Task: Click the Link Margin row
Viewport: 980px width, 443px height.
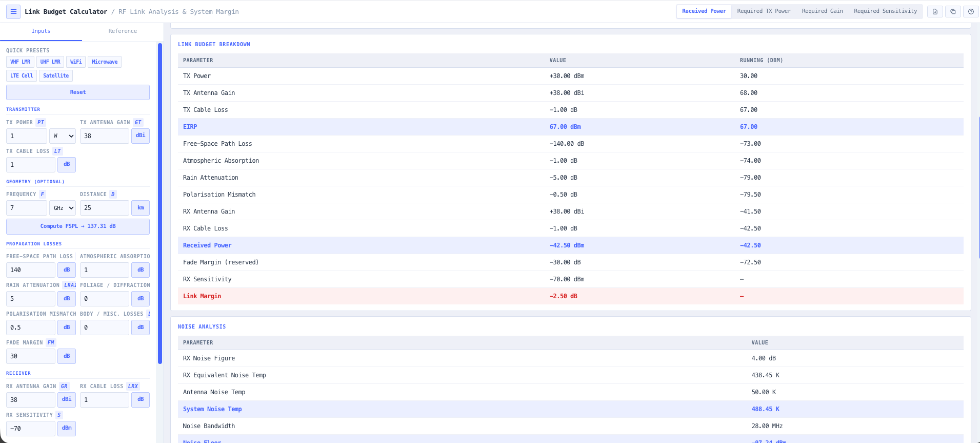Action: point(570,296)
